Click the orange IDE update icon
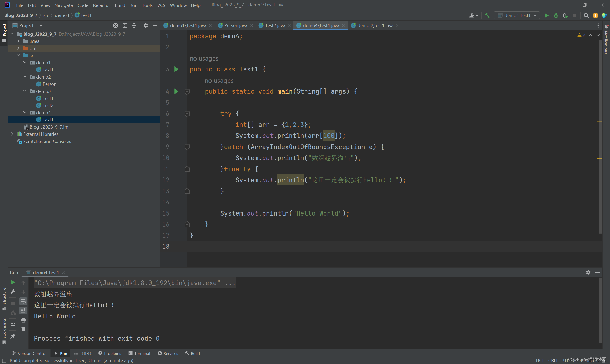The width and height of the screenshot is (610, 364). [595, 15]
